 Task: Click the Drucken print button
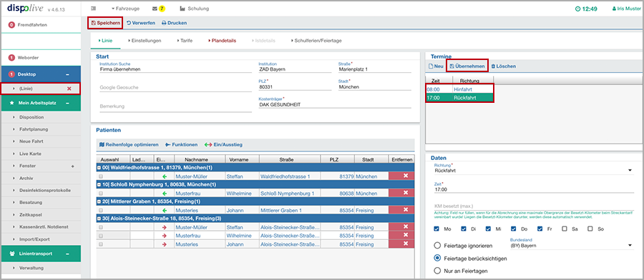coord(174,23)
